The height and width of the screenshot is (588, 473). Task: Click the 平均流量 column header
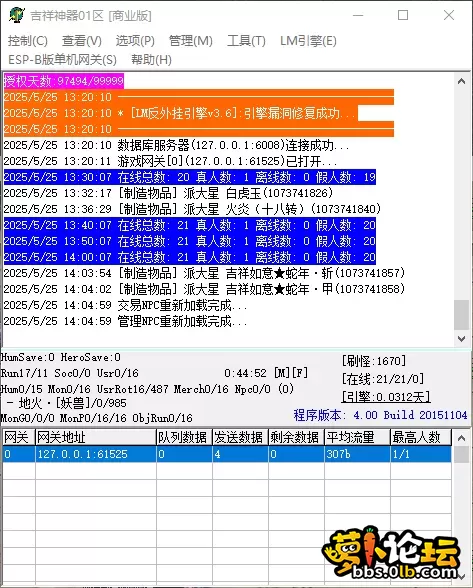click(357, 437)
